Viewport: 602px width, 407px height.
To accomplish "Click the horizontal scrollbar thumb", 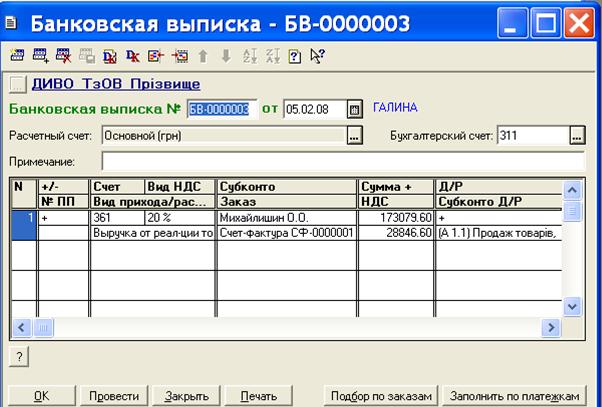I will pyautogui.click(x=43, y=328).
